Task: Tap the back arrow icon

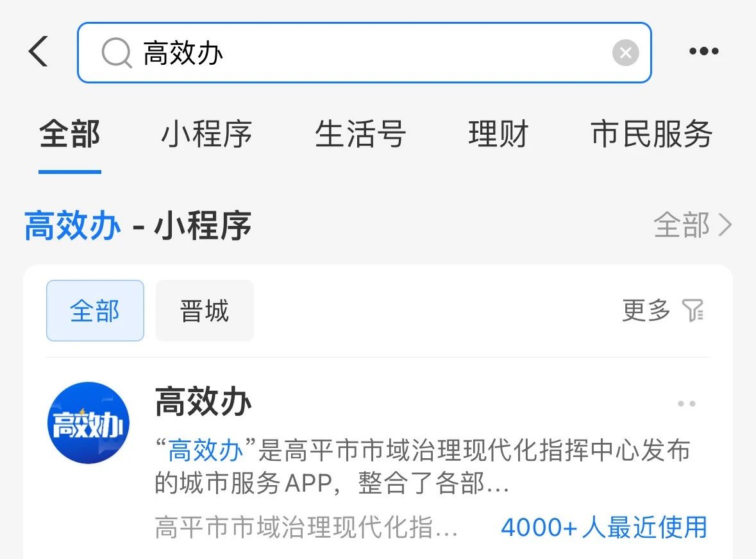Action: point(38,51)
